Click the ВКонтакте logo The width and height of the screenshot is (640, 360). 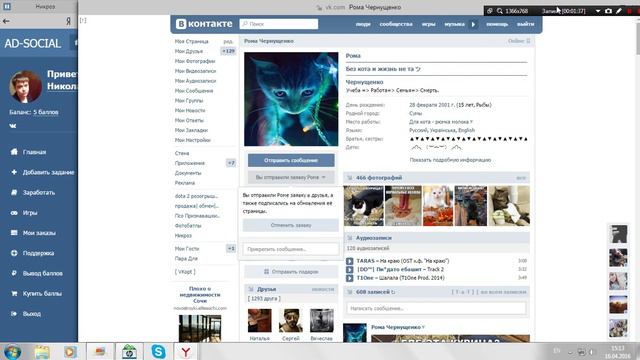coord(204,24)
